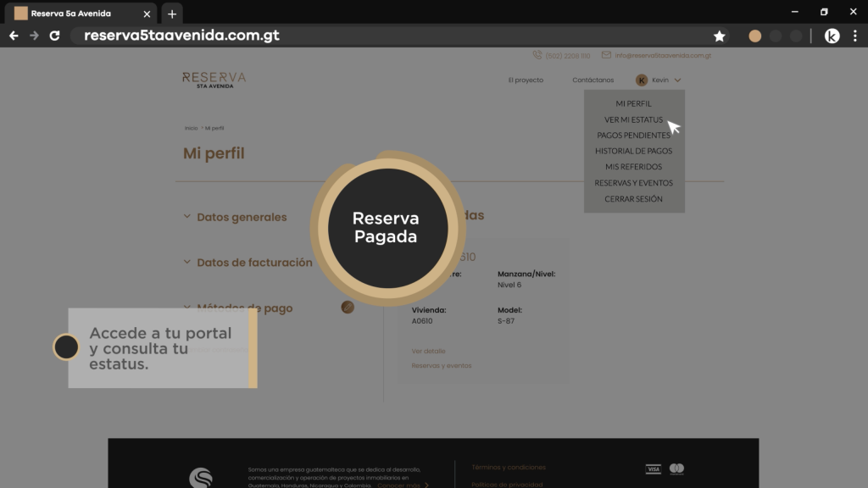Open the K profile avatar in browser toolbar
The image size is (868, 488).
coord(832,36)
